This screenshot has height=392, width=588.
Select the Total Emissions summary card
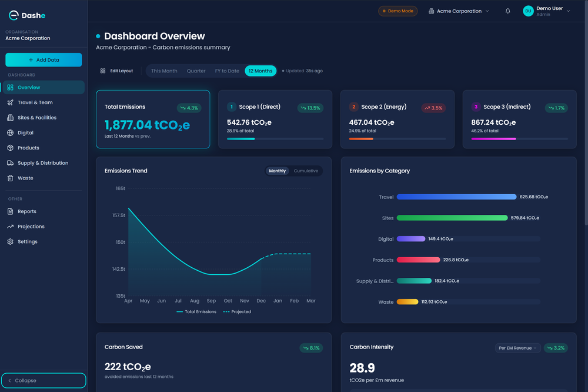[x=153, y=119]
